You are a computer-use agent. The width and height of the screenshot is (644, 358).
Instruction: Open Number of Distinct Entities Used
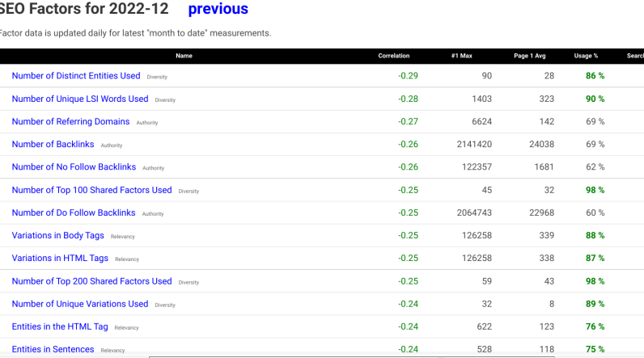coord(76,76)
